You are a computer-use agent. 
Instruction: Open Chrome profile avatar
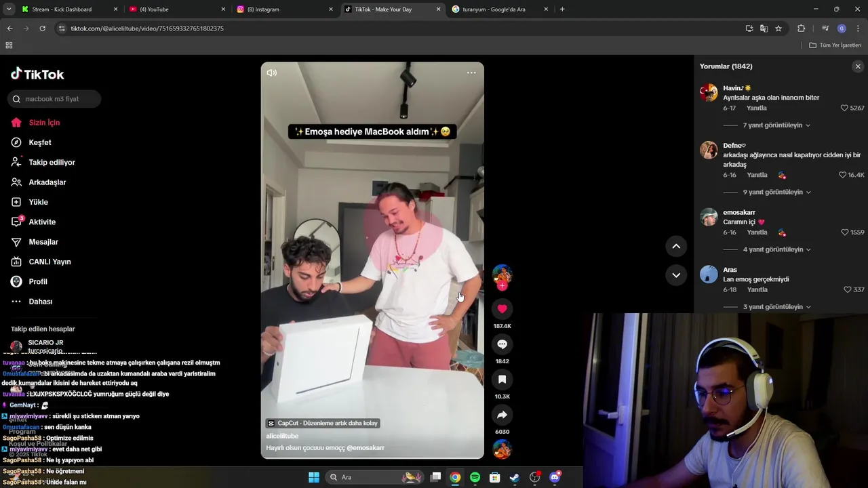click(842, 28)
